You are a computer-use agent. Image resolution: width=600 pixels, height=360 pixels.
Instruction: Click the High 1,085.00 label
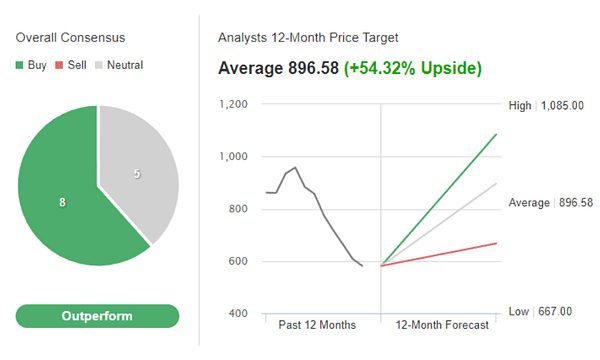coord(546,106)
